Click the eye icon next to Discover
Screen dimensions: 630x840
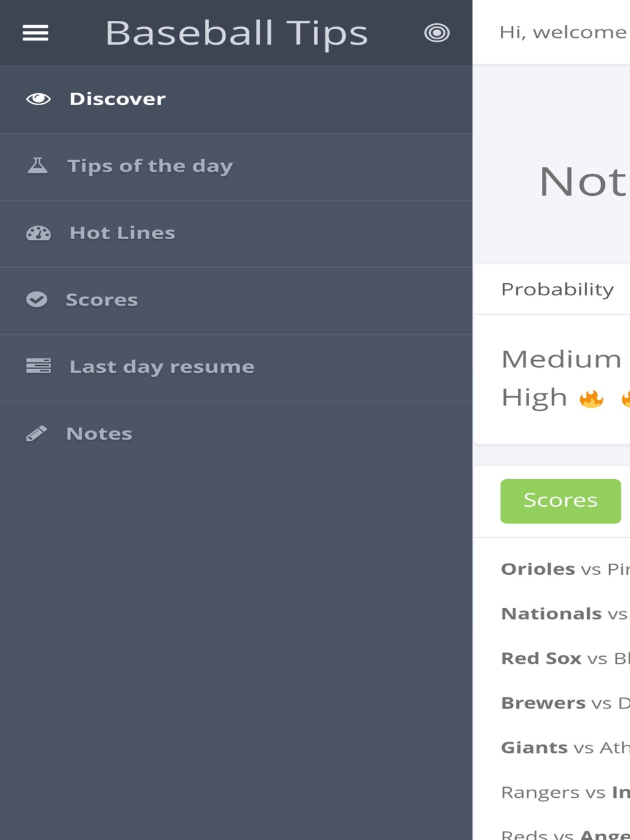tap(38, 99)
